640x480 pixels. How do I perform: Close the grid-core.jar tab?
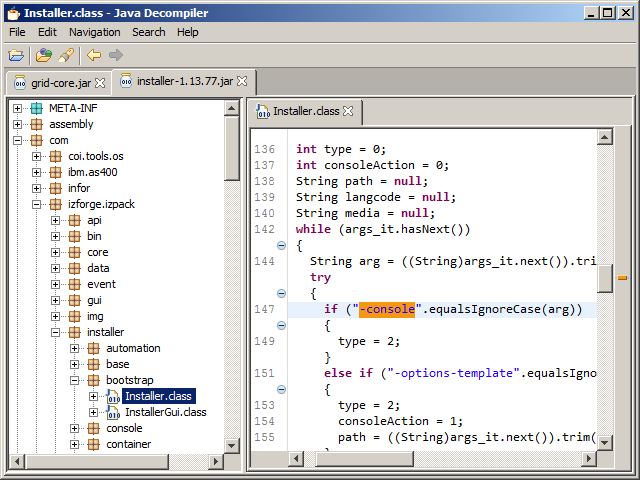point(100,82)
